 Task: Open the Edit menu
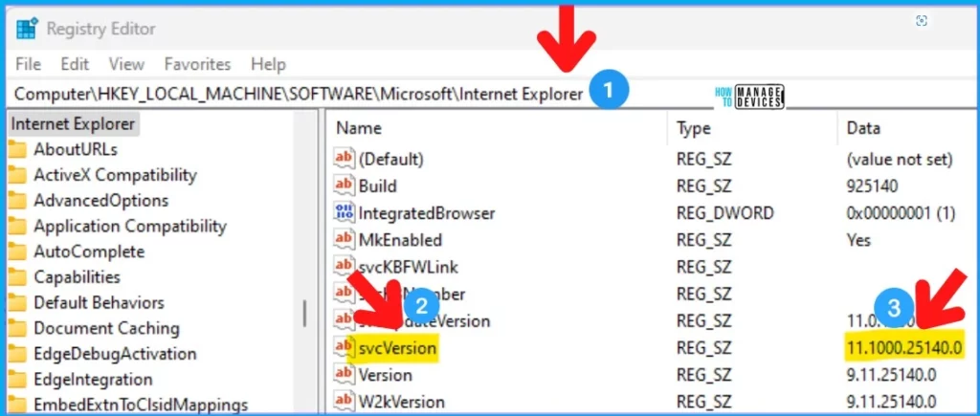(75, 64)
